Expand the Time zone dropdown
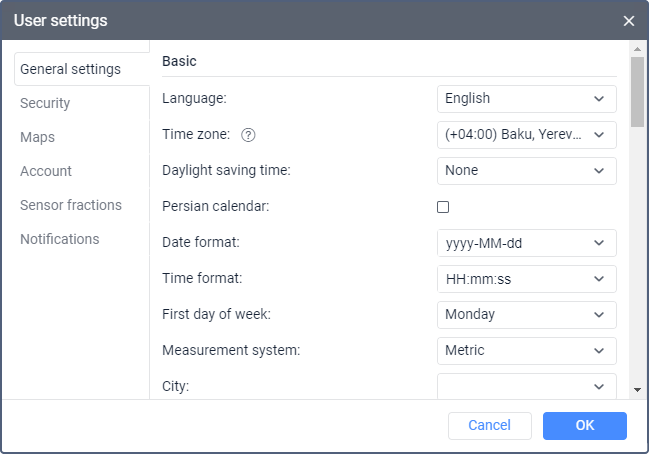This screenshot has width=649, height=454. pos(527,135)
